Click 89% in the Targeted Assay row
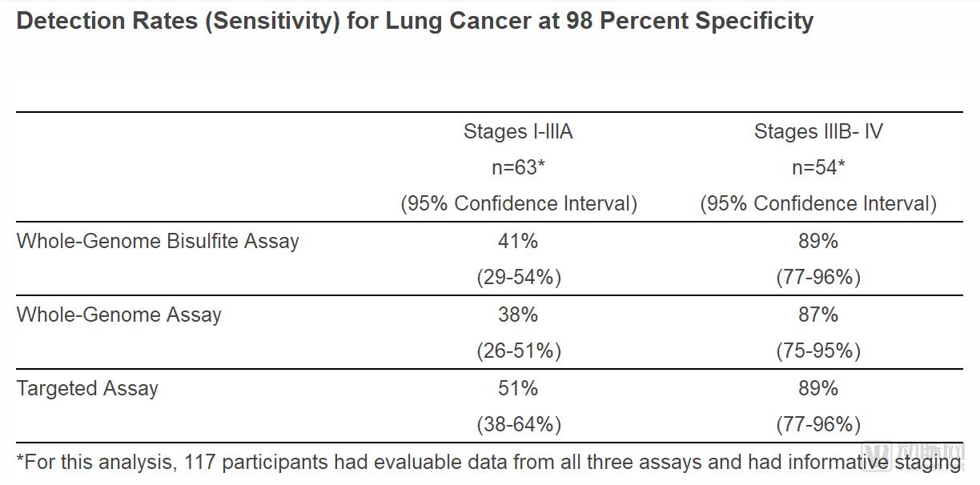Image resolution: width=980 pixels, height=485 pixels. 817,388
